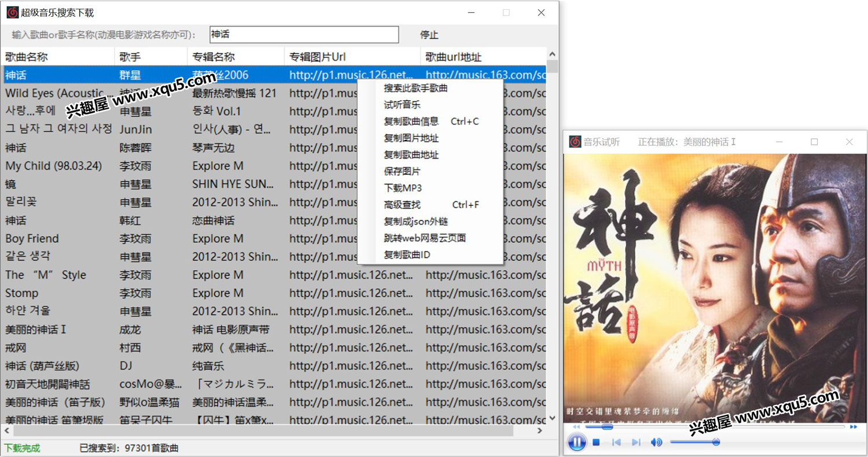Select the song 镜

pyautogui.click(x=11, y=184)
